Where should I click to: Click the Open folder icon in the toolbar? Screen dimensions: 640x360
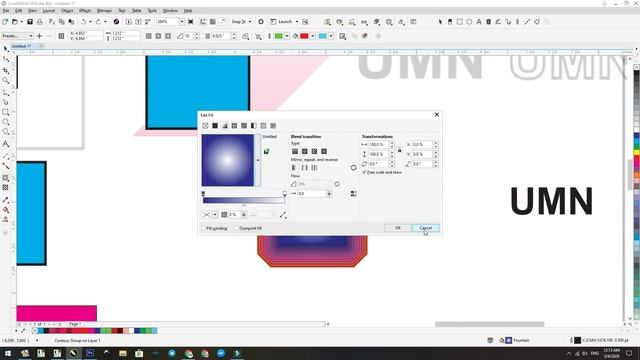point(15,22)
